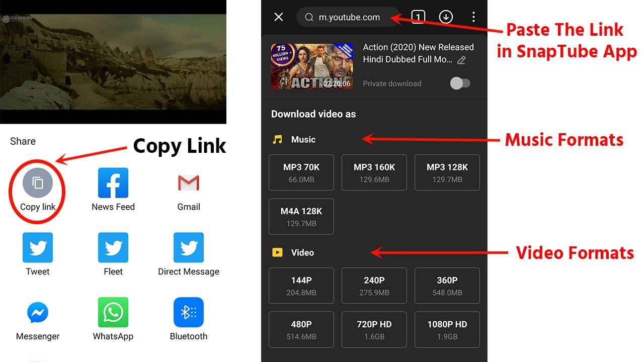This screenshot has width=644, height=362.
Task: Tap the playing video on the left
Action: [113, 62]
